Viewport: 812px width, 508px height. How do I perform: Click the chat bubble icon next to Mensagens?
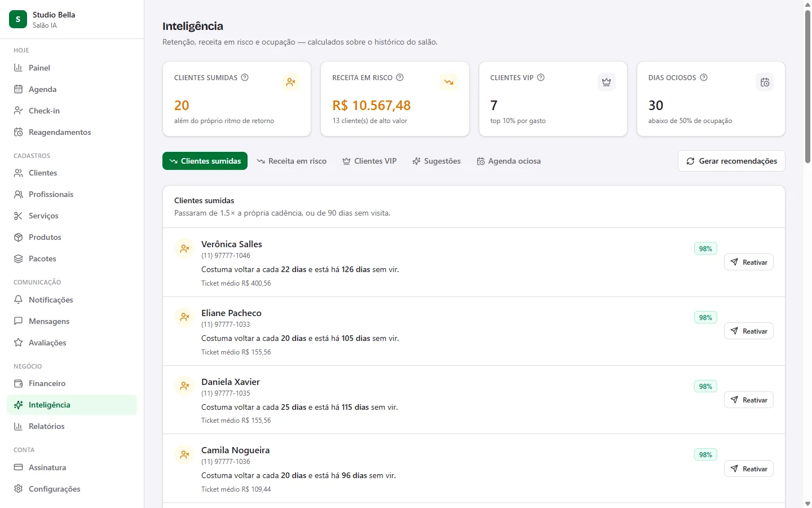[x=18, y=321]
